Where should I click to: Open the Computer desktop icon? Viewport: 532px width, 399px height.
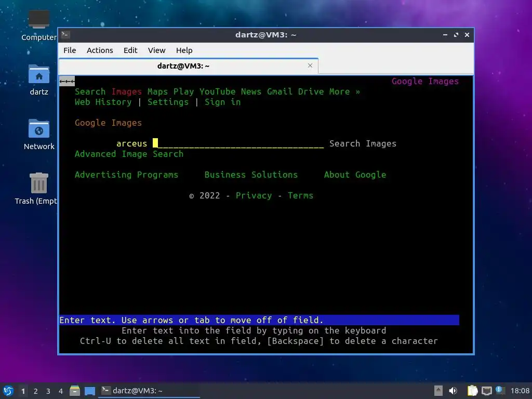[x=38, y=25]
